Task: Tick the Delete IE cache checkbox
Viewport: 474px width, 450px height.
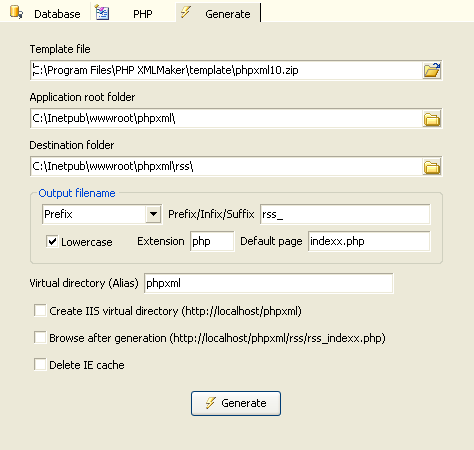Action: point(40,364)
